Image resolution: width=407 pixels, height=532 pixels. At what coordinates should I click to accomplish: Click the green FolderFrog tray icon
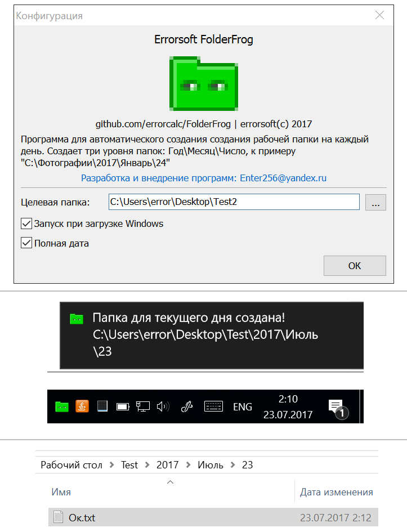pyautogui.click(x=62, y=406)
